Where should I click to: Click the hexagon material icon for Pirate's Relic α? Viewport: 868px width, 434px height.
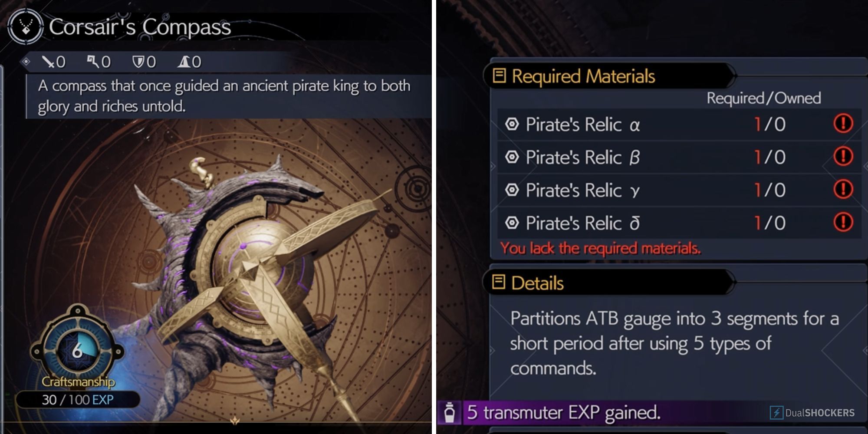pos(512,124)
